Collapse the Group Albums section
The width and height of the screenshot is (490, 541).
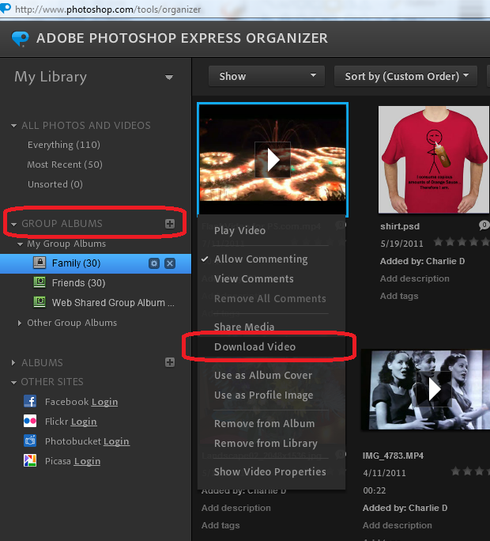pyautogui.click(x=14, y=224)
